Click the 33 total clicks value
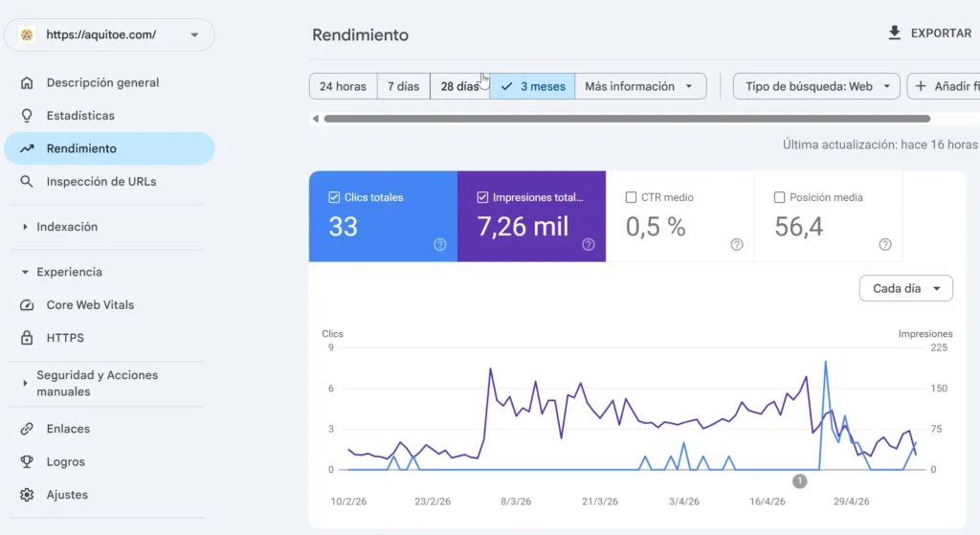The width and height of the screenshot is (980, 535). click(344, 226)
